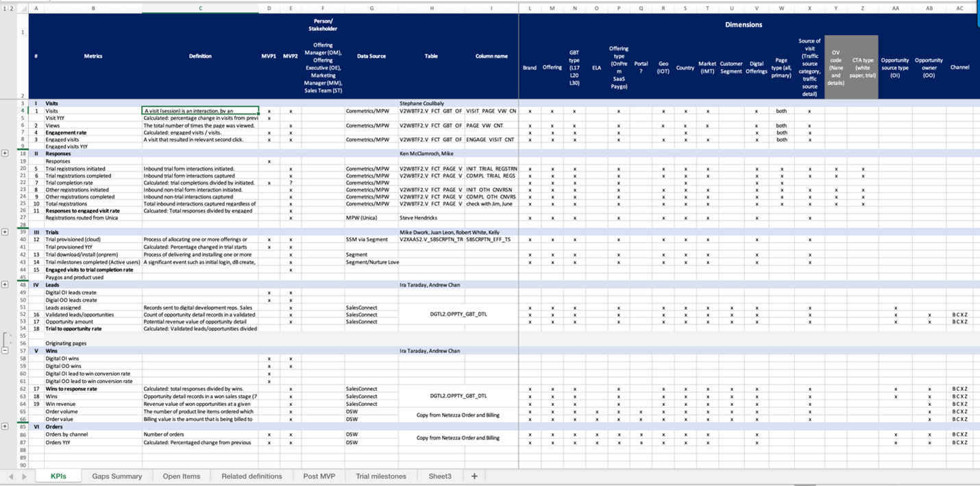Click the 'Engagement rate' cell
This screenshot has width=980, height=486.
(93, 132)
